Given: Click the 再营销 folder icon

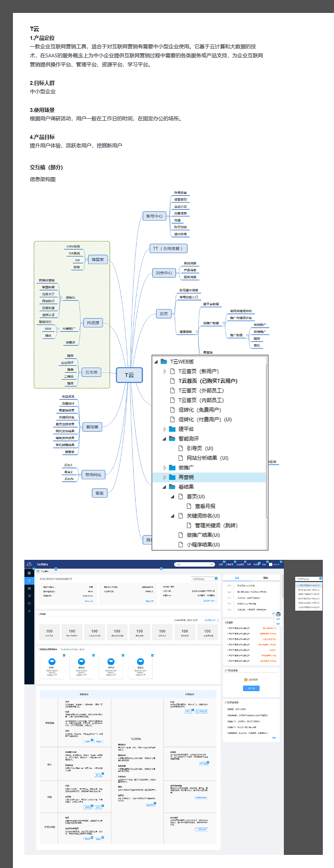Looking at the screenshot, I should click(x=172, y=477).
